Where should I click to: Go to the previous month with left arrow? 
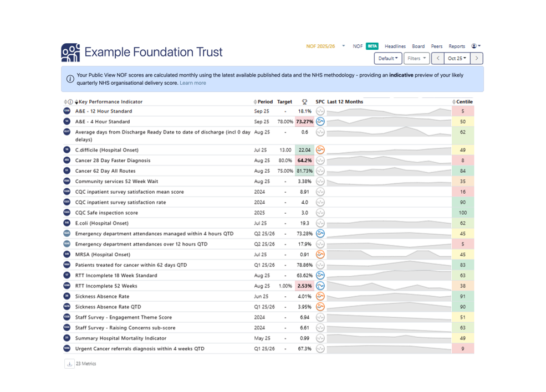pos(438,58)
